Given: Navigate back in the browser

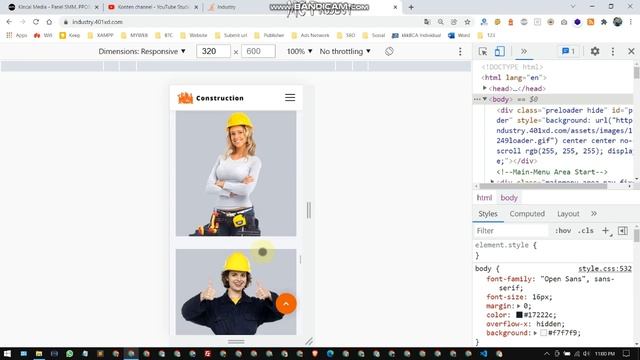Looking at the screenshot, I should (x=9, y=22).
